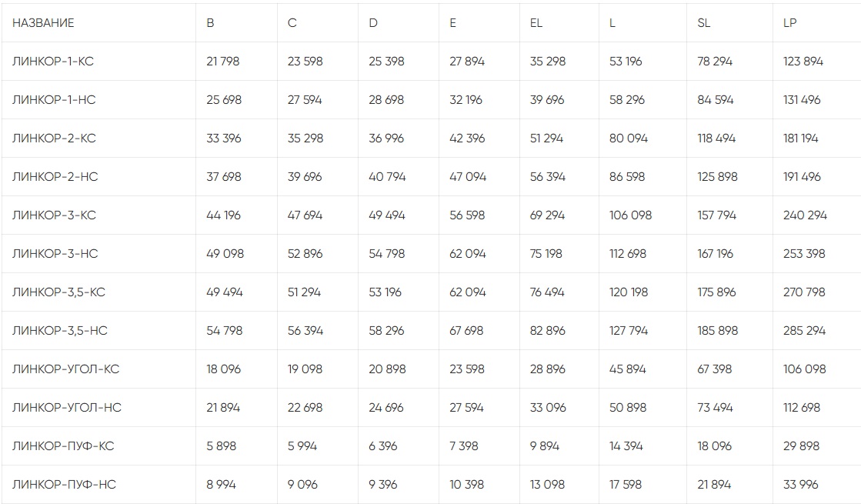Image resolution: width=861 pixels, height=504 pixels.
Task: Select price 33 996 in ЛИНКОР-ПУФ-НС row
Action: pyautogui.click(x=801, y=485)
